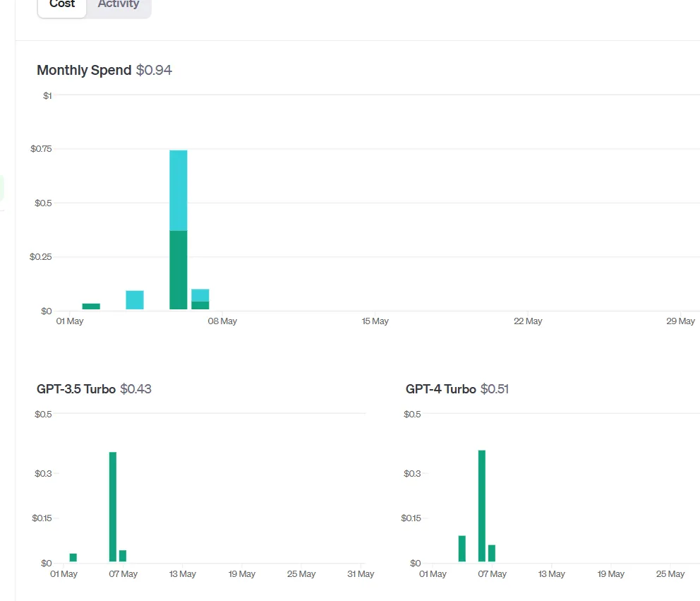Click the first bar in GPT-4 Turbo chart
Viewport: 700px width, 601px height.
point(462,549)
